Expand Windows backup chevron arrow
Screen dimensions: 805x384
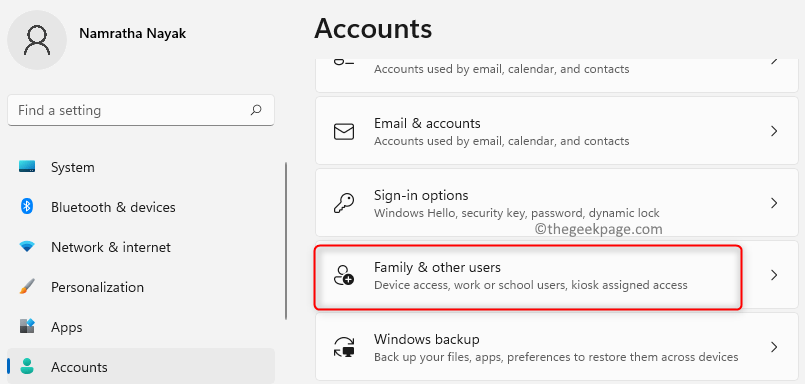pos(774,347)
